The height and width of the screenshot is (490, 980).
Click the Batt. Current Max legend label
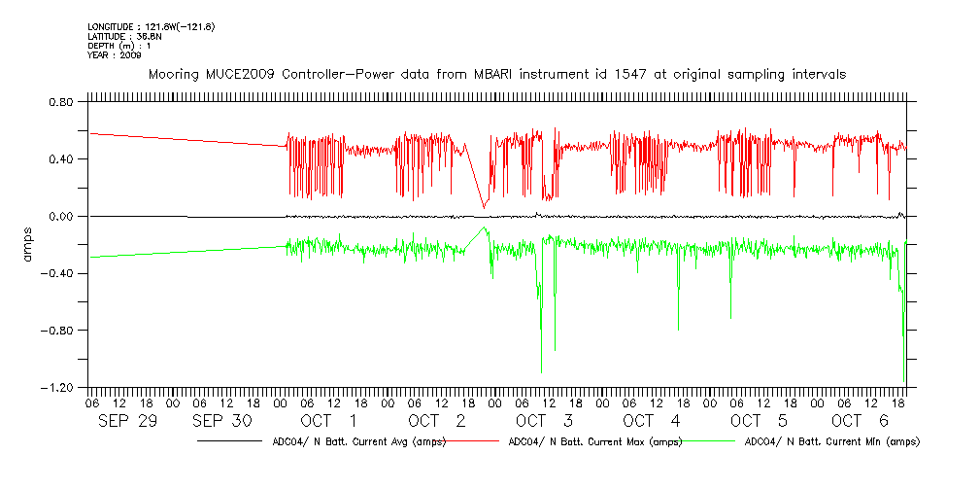point(591,442)
